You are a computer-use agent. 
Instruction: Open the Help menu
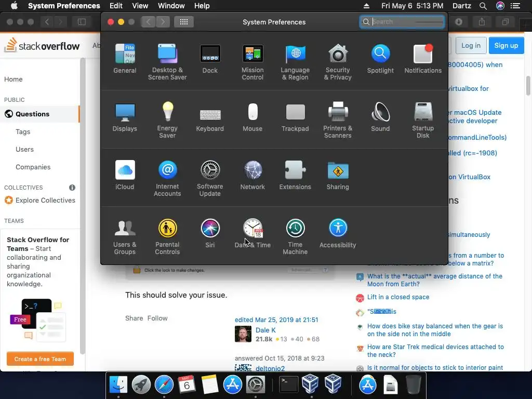point(202,6)
